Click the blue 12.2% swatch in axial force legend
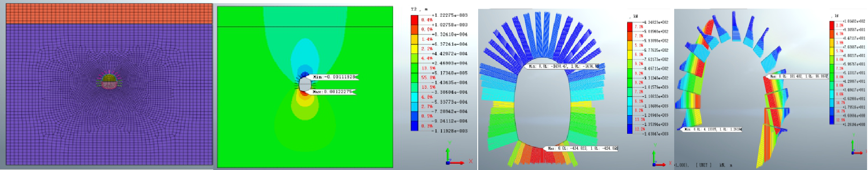The width and height of the screenshot is (868, 170). (x=629, y=129)
